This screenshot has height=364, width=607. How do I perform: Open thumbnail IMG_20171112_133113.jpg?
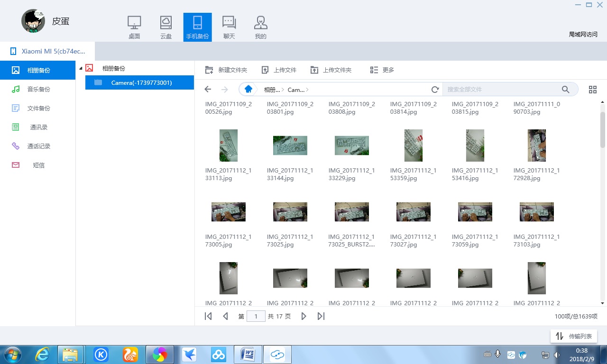(x=229, y=146)
